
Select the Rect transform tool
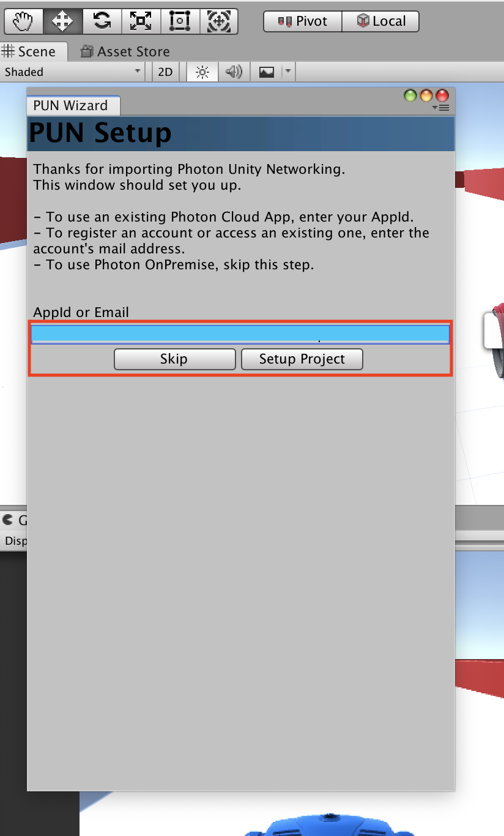180,21
